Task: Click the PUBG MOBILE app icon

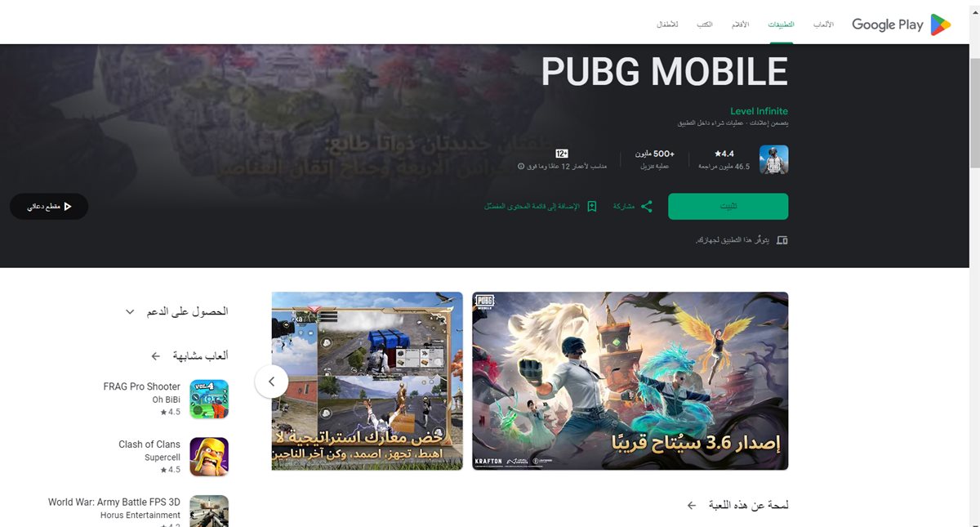Action: click(773, 159)
